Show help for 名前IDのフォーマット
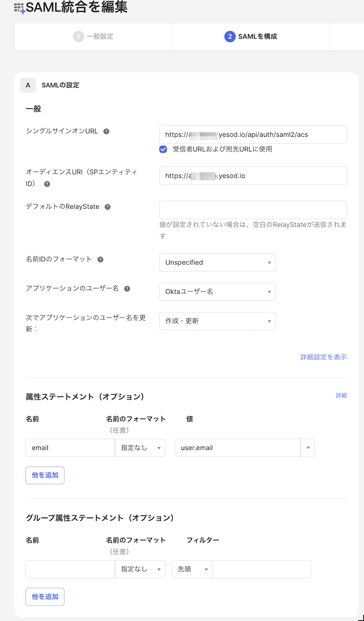 pos(101,260)
